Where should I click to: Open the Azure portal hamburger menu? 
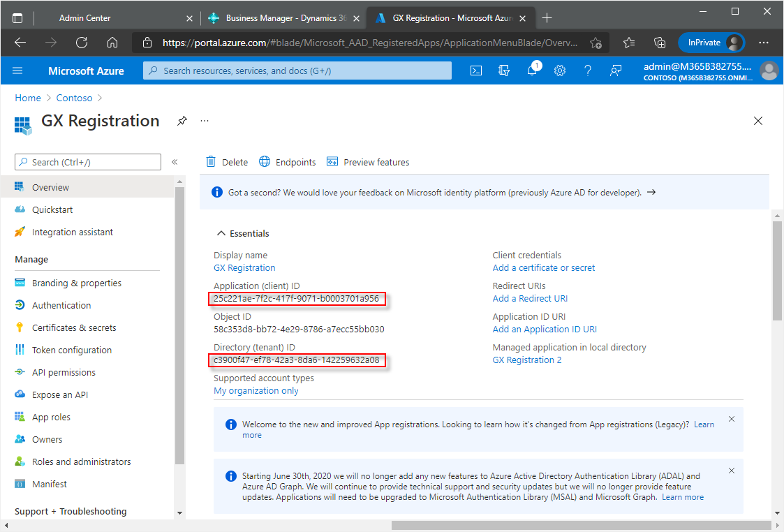(18, 71)
